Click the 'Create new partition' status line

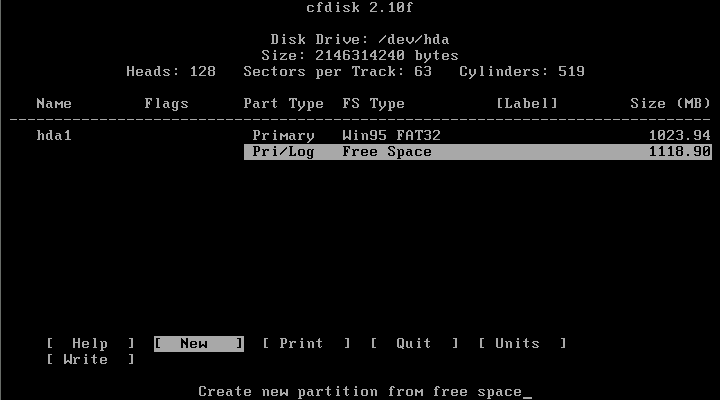[360, 391]
